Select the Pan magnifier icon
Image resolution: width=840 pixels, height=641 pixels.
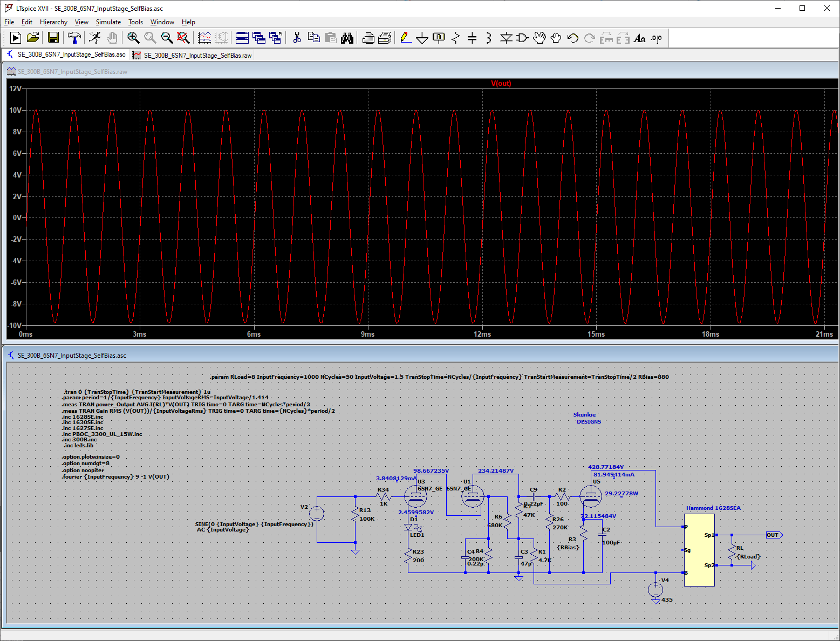pos(150,38)
